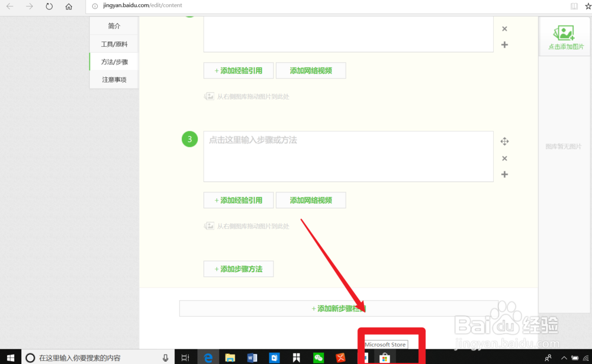Open the reading view icon
The height and width of the screenshot is (364, 592).
tap(574, 6)
